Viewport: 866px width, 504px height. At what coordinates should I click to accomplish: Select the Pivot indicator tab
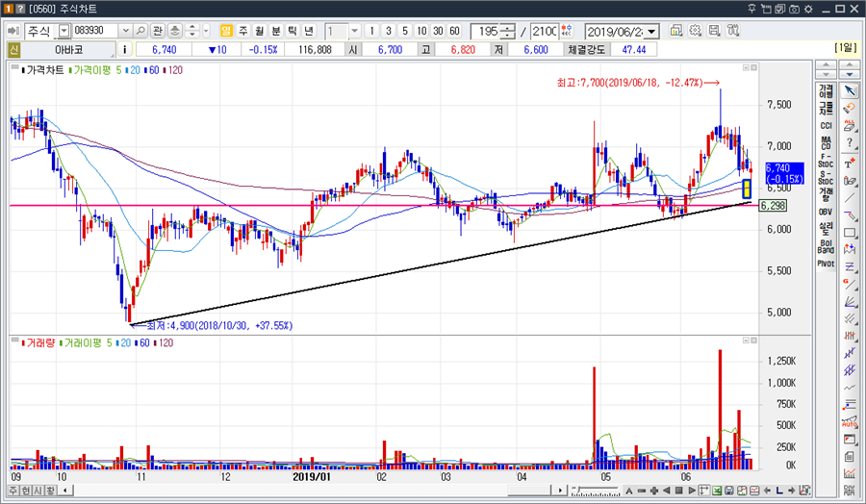click(x=826, y=264)
